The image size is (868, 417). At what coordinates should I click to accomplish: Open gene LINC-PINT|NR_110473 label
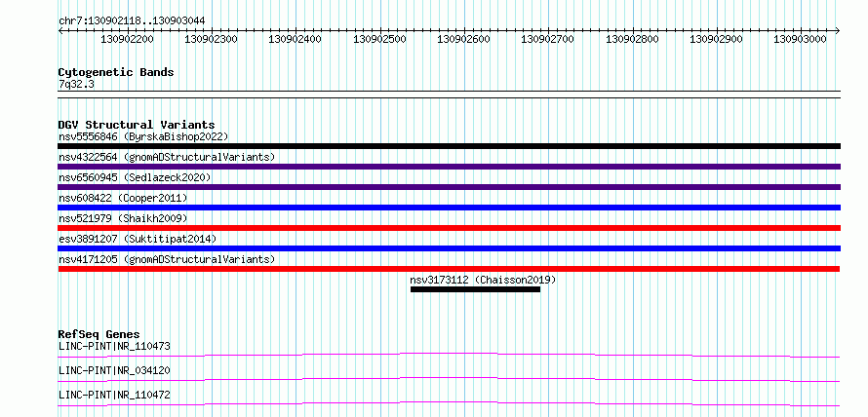[x=114, y=347]
